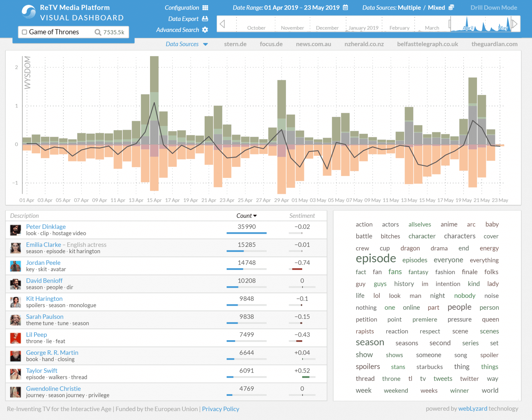Open Gwendoline Christie entity link
Image resolution: width=532 pixels, height=420 pixels.
coord(54,389)
